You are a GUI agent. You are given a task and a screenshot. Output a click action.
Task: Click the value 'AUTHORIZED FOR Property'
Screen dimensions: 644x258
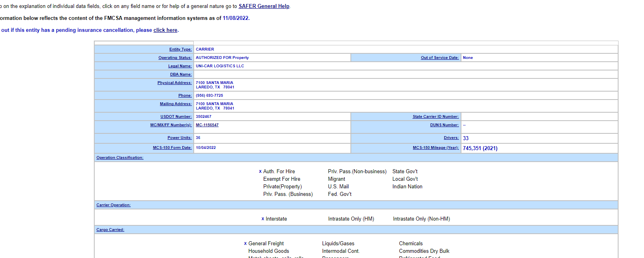coord(222,58)
